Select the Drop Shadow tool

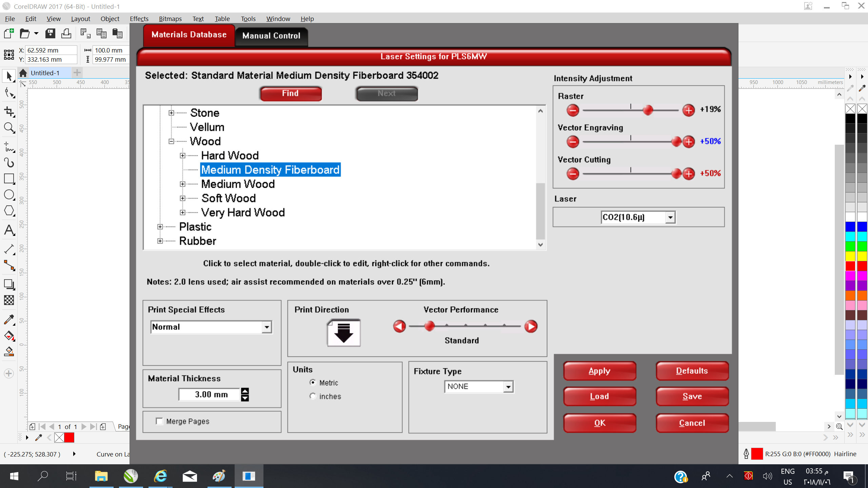9,284
